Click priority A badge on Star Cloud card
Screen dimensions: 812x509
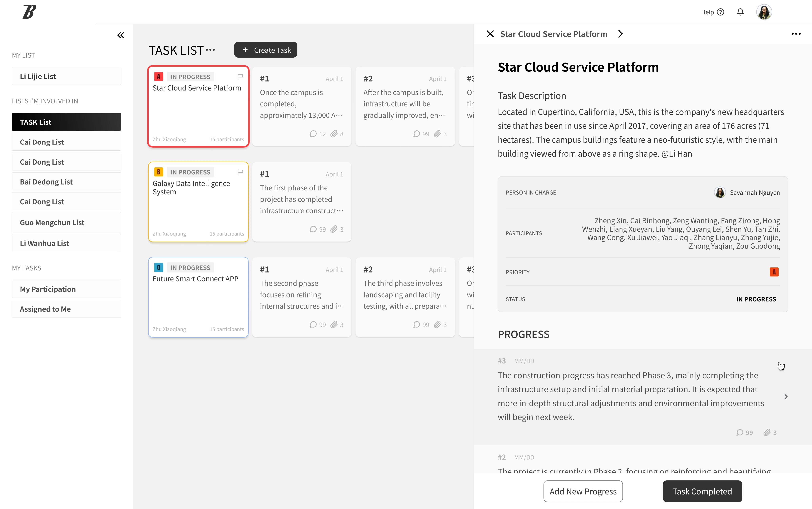159,77
